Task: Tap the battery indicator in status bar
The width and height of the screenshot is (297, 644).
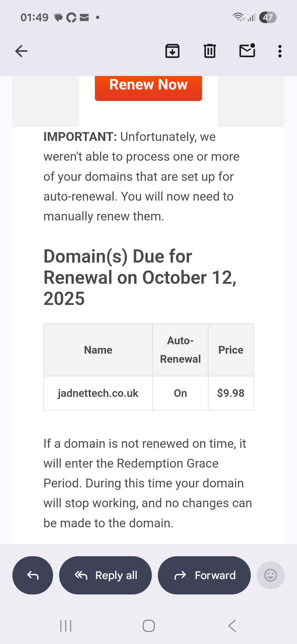Action: pyautogui.click(x=268, y=17)
